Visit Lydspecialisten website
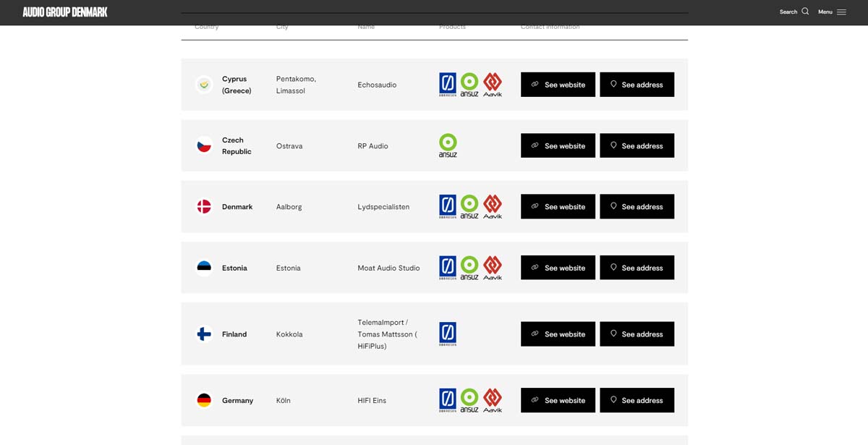868x445 pixels. (x=558, y=206)
